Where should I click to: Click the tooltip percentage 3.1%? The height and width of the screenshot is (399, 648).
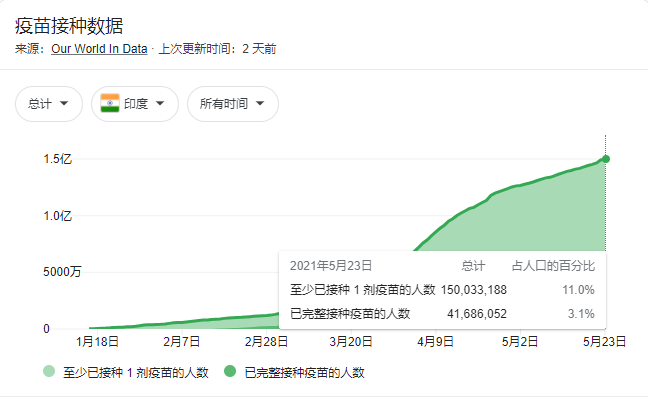point(581,314)
